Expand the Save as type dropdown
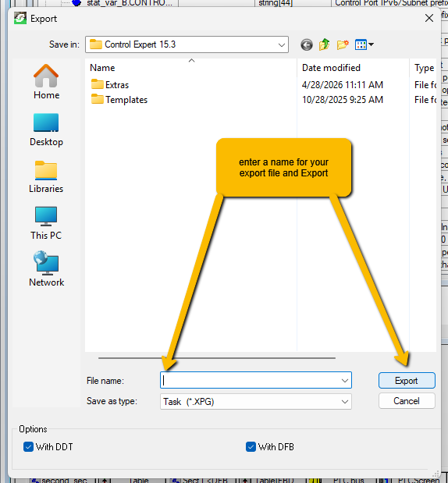This screenshot has width=448, height=483. [x=345, y=402]
